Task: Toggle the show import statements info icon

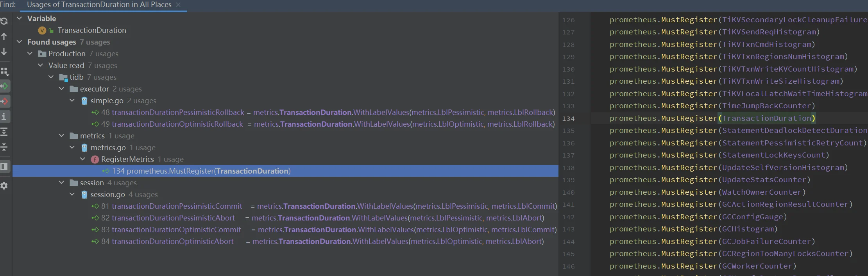Action: [4, 116]
